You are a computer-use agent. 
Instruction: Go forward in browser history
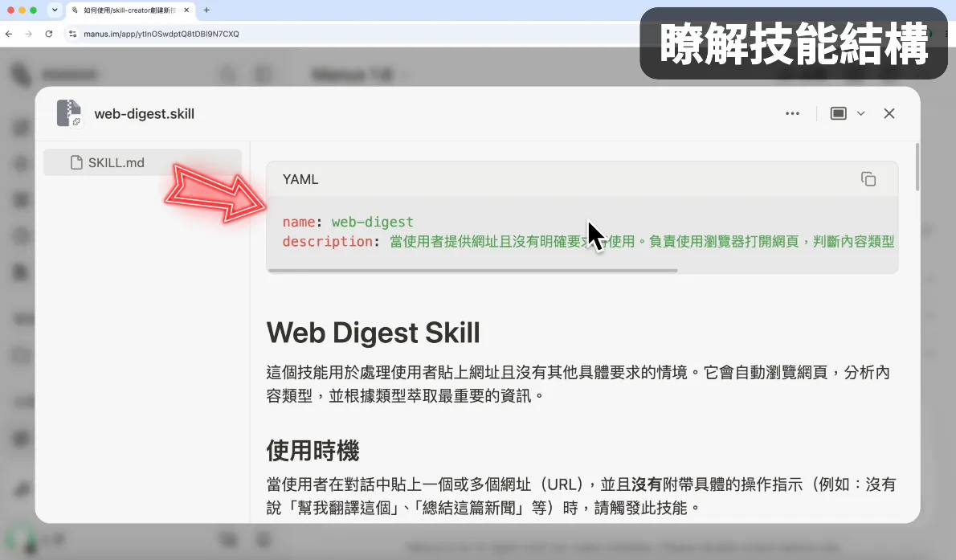pyautogui.click(x=29, y=35)
